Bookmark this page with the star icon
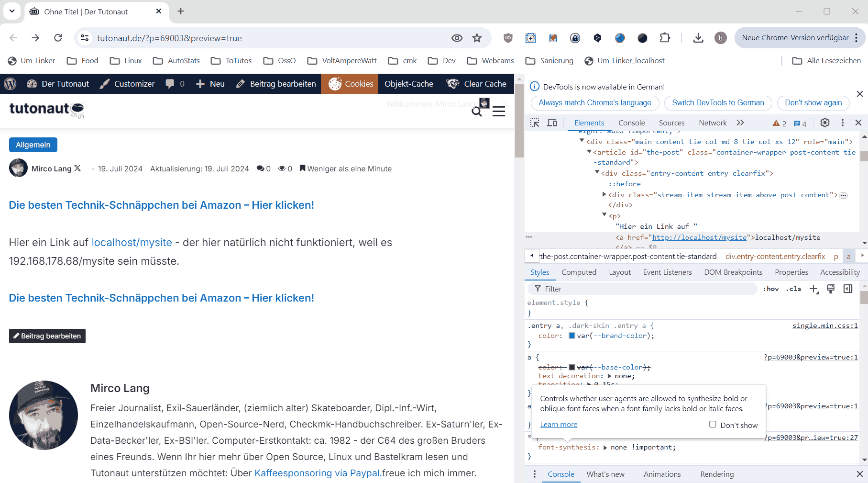Viewport: 868px width, 483px height. click(x=477, y=38)
